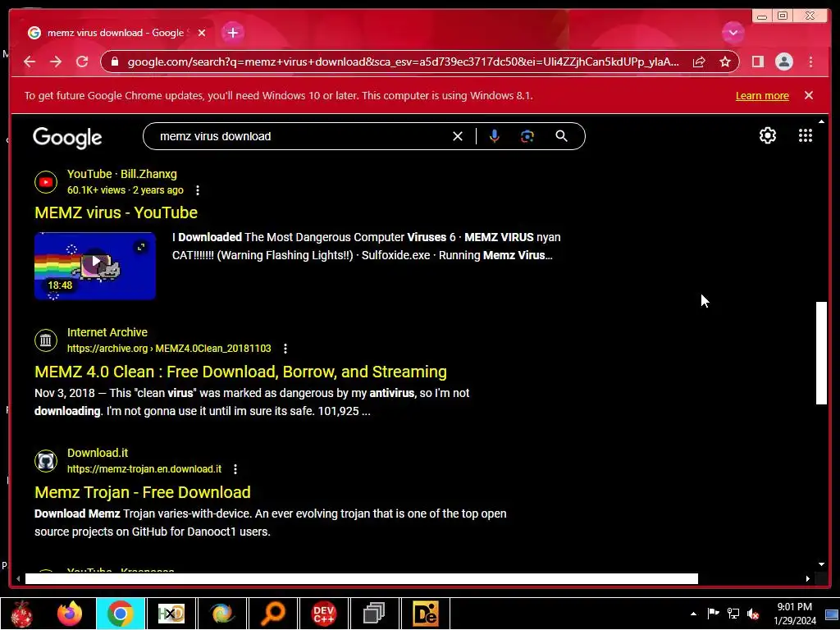Open more options for Internet Archive result
Image resolution: width=840 pixels, height=630 pixels.
285,349
